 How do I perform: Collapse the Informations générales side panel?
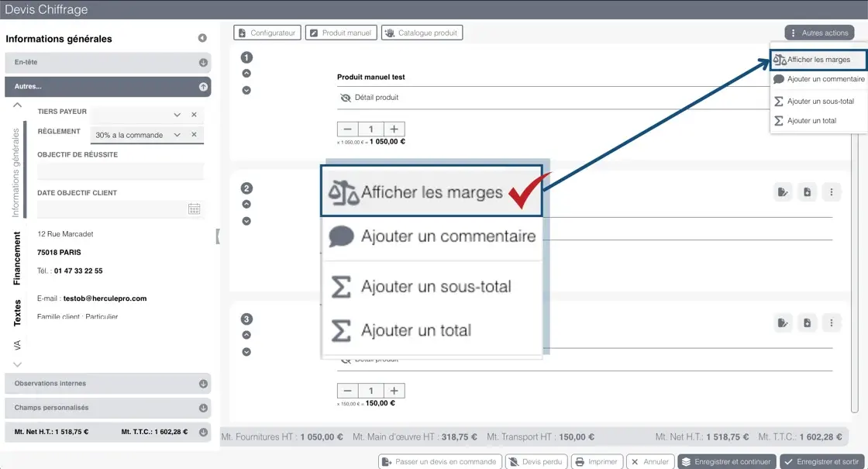(x=202, y=38)
